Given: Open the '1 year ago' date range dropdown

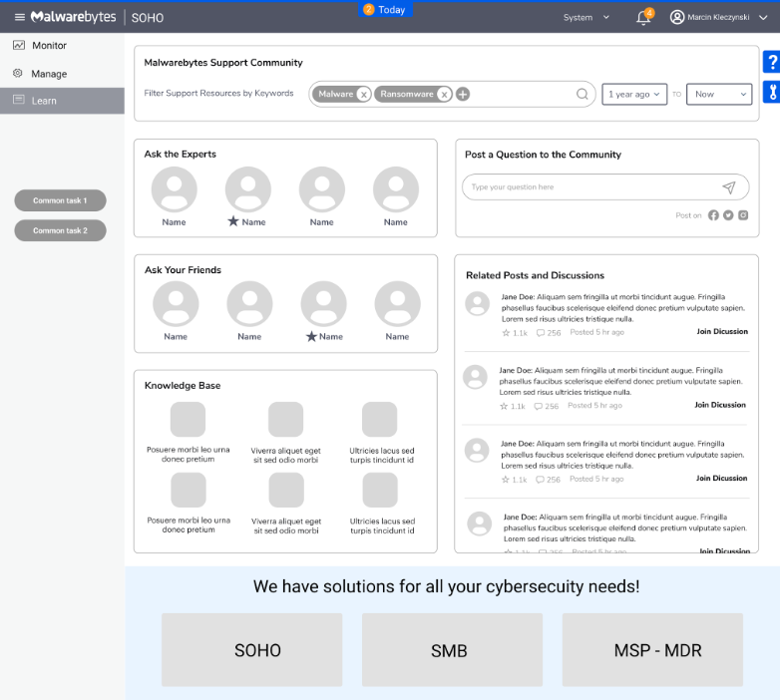Looking at the screenshot, I should point(633,95).
